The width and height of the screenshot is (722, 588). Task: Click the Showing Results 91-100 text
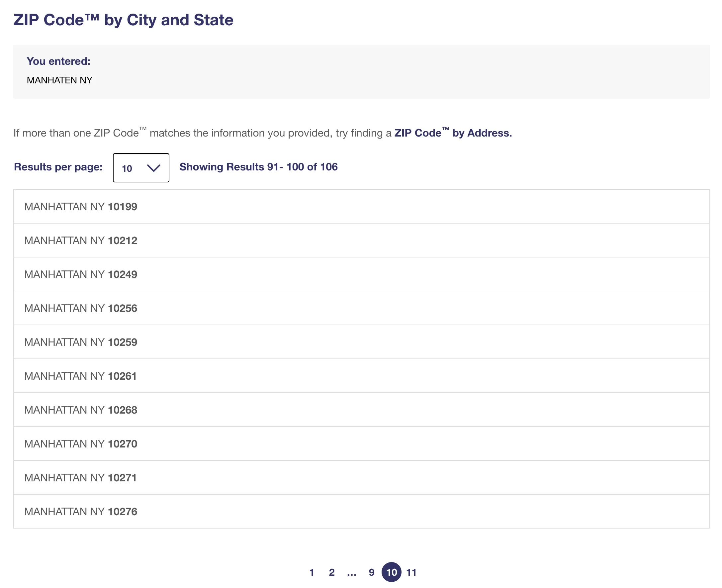[x=258, y=167]
